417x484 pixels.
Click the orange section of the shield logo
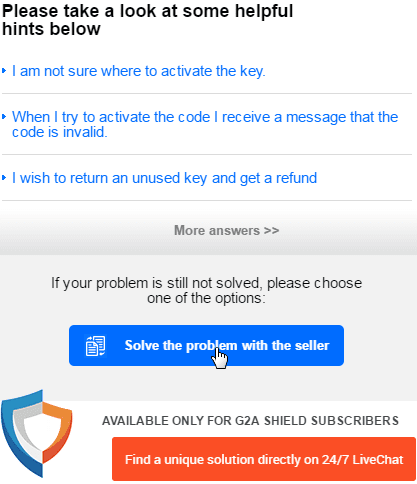pos(57,430)
